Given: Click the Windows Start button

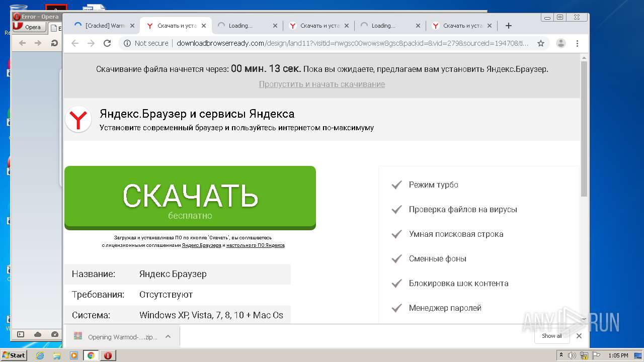Looking at the screenshot, I should (x=14, y=355).
